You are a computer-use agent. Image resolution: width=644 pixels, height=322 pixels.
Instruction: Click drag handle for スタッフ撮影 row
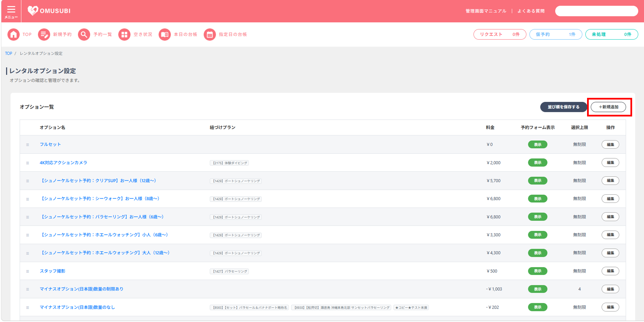click(x=28, y=271)
